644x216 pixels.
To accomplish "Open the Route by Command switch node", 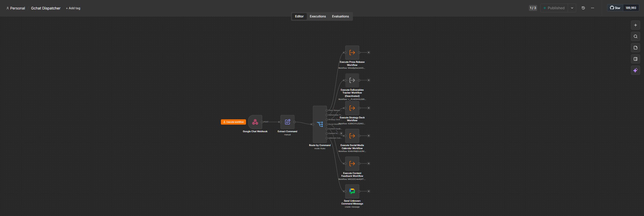I will tap(320, 124).
